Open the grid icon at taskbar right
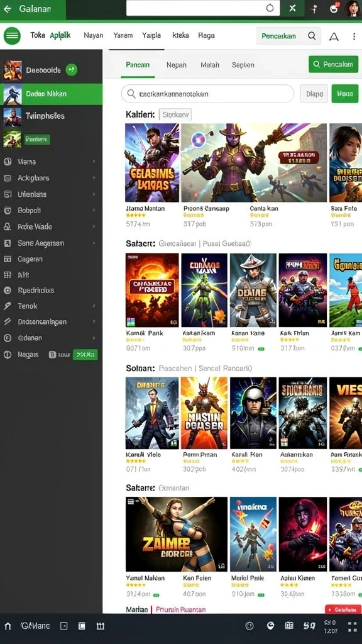 coord(352,626)
